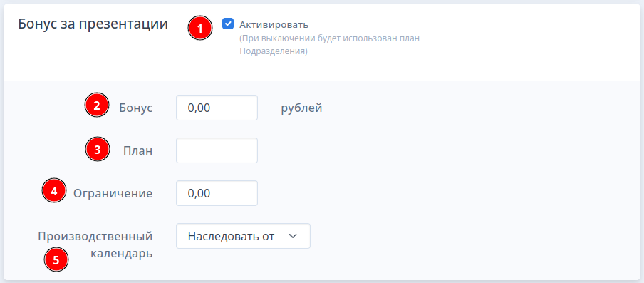
Task: Focus the Бонус amount input field
Action: [x=217, y=108]
